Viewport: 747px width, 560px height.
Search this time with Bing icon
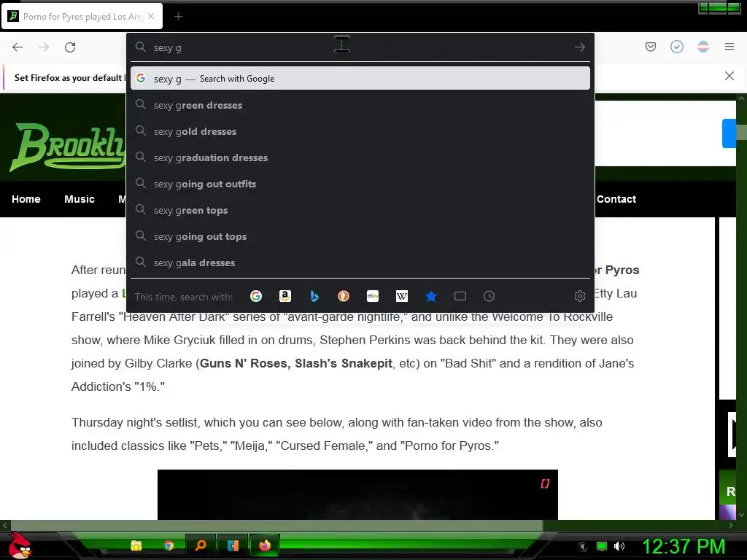click(314, 296)
